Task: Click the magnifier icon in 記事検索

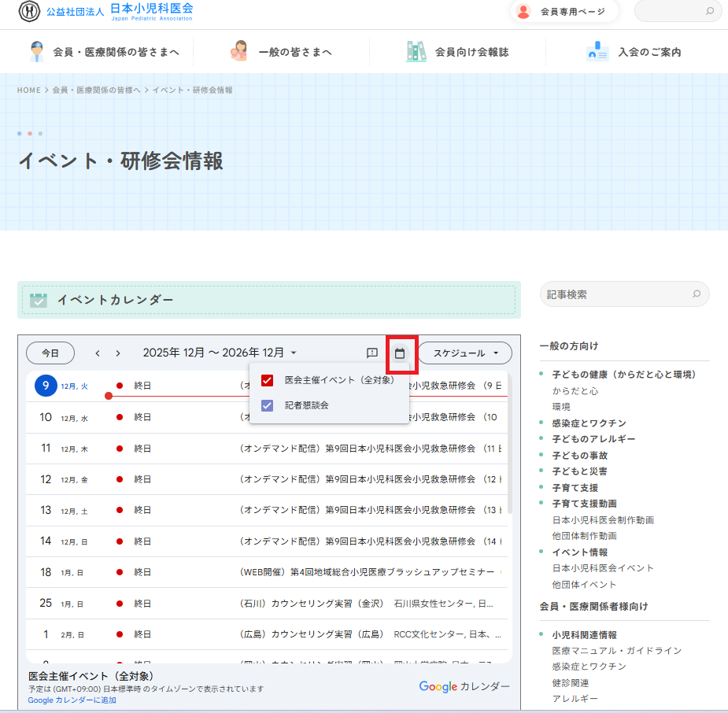Action: [697, 294]
